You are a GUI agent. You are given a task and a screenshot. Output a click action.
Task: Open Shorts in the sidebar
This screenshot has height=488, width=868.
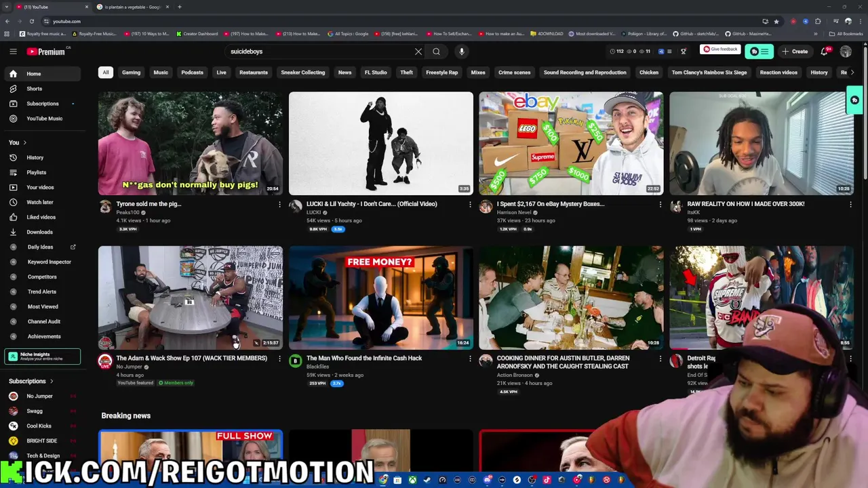(42, 89)
